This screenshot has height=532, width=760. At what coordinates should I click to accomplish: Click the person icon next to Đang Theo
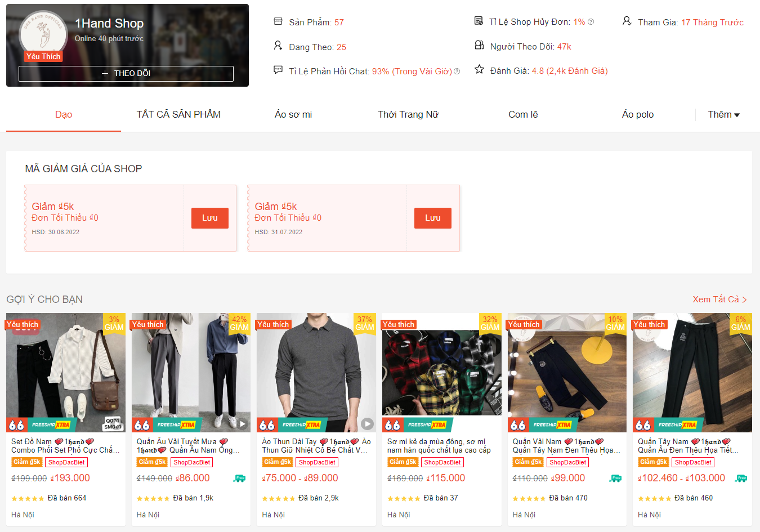click(278, 46)
